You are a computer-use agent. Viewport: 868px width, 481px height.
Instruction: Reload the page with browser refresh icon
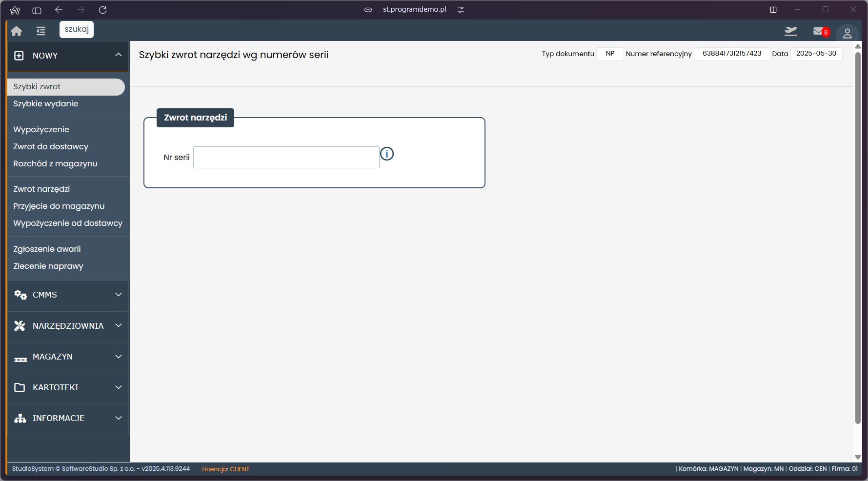click(x=102, y=10)
